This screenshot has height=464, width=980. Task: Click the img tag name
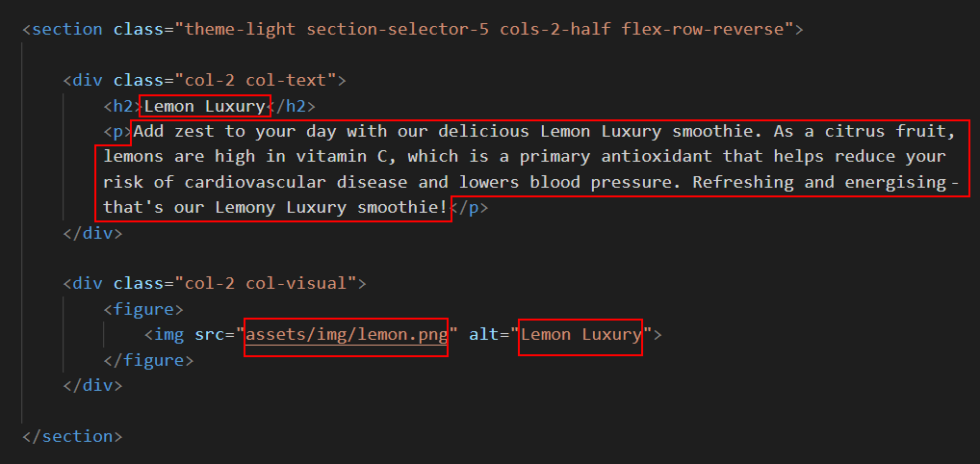(x=169, y=335)
